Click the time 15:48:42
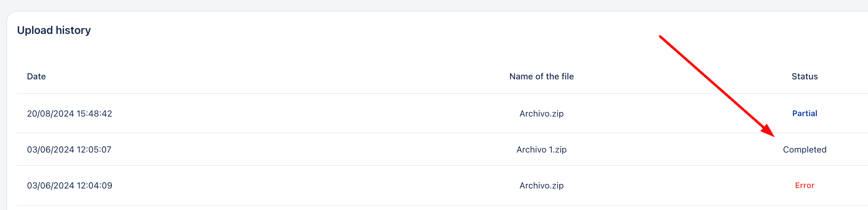 [x=94, y=114]
